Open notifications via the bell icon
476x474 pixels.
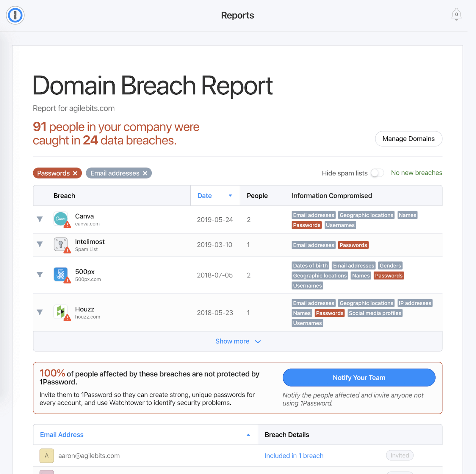456,15
